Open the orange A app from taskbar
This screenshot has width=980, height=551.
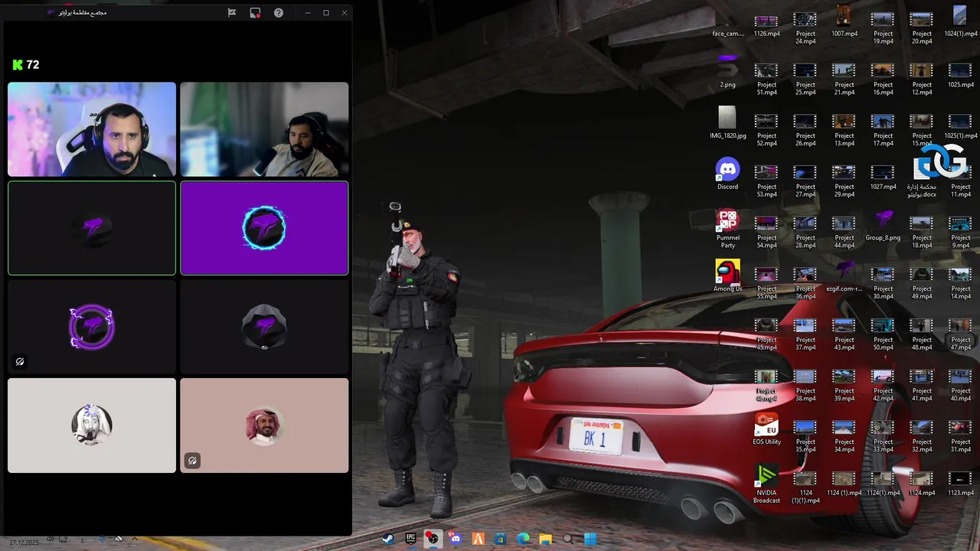click(x=478, y=539)
